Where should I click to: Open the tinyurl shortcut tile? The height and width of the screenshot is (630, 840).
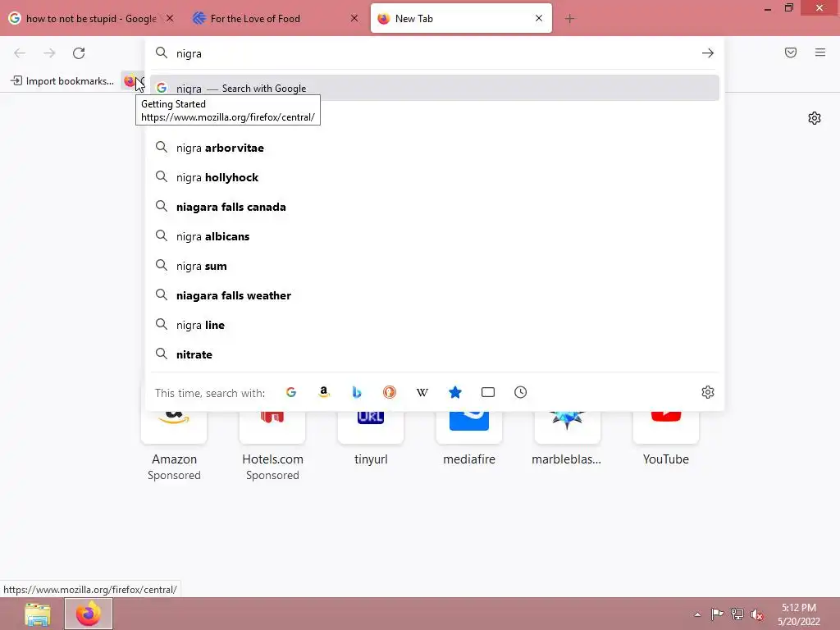(x=371, y=441)
